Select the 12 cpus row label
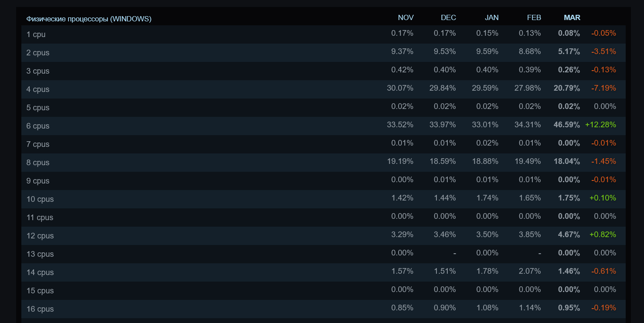 coord(40,236)
